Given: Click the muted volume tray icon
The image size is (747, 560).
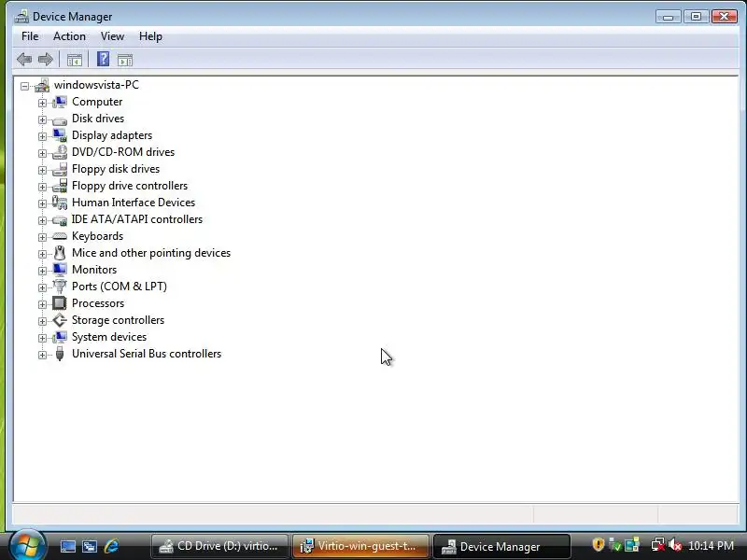Looking at the screenshot, I should [675, 544].
